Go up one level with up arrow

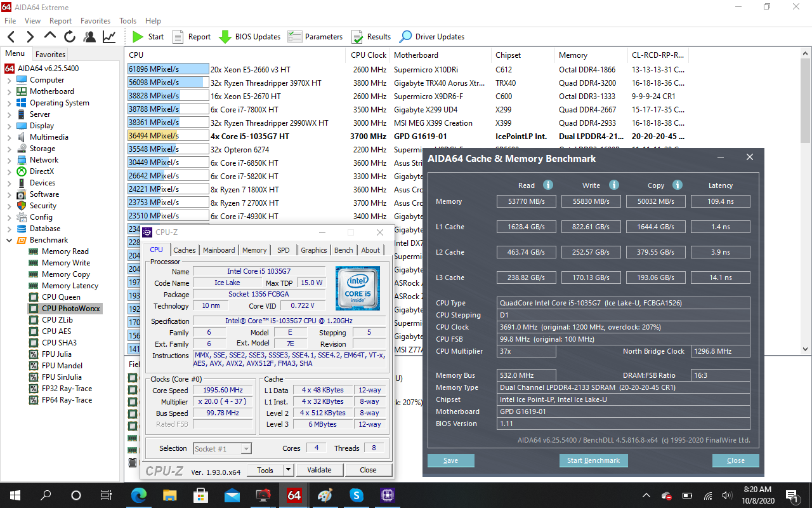[x=50, y=37]
